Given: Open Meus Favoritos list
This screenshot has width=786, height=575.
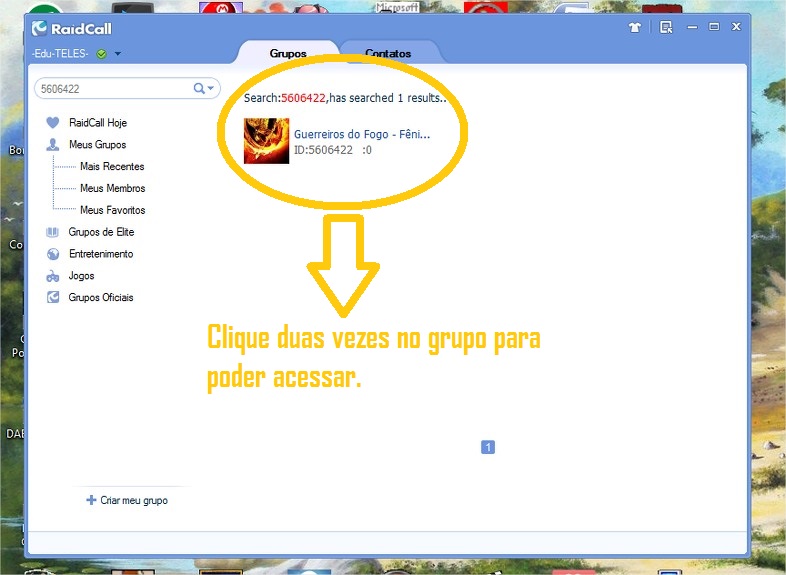Looking at the screenshot, I should (113, 210).
